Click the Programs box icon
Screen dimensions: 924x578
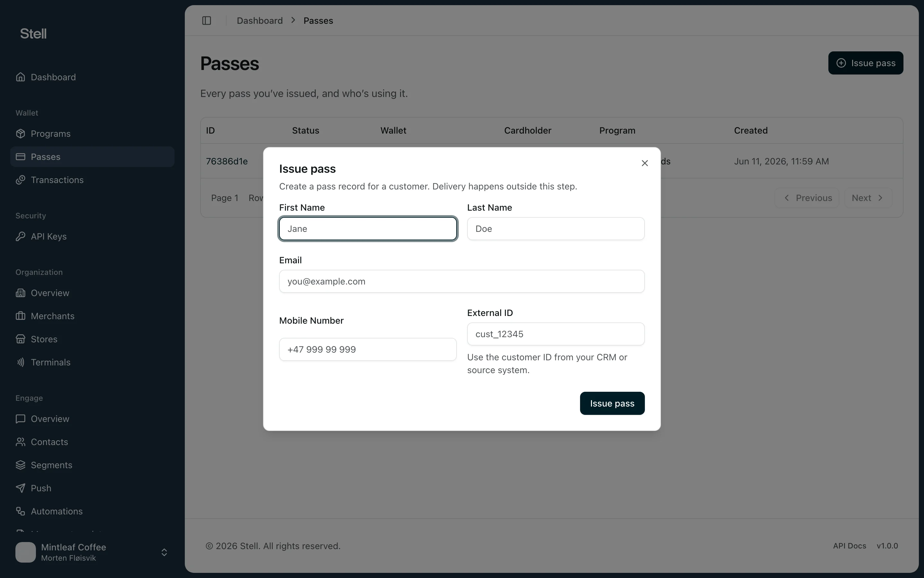[21, 134]
